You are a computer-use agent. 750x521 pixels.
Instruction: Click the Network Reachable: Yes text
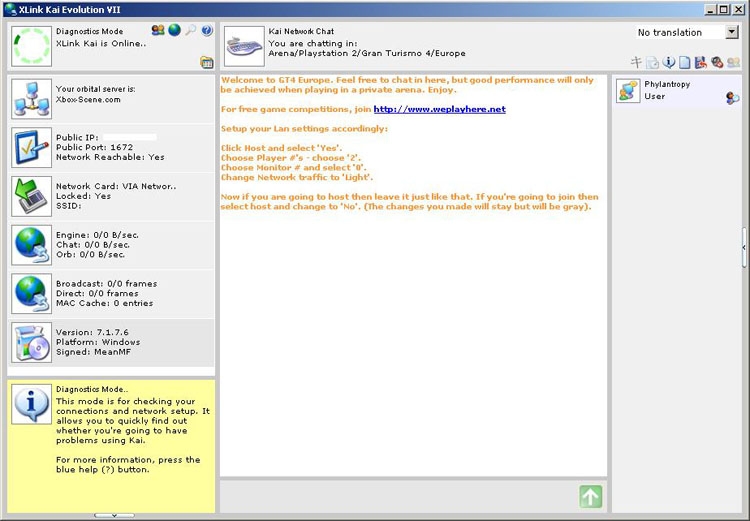110,157
